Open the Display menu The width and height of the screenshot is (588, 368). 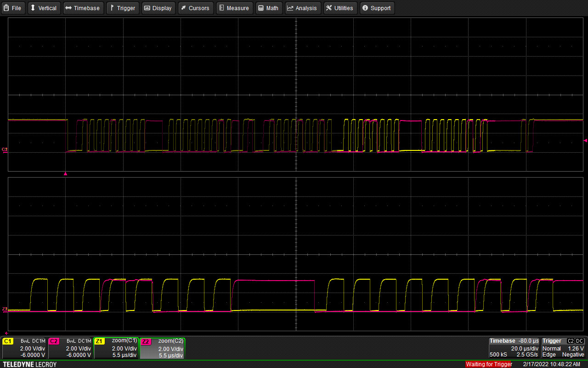click(158, 8)
